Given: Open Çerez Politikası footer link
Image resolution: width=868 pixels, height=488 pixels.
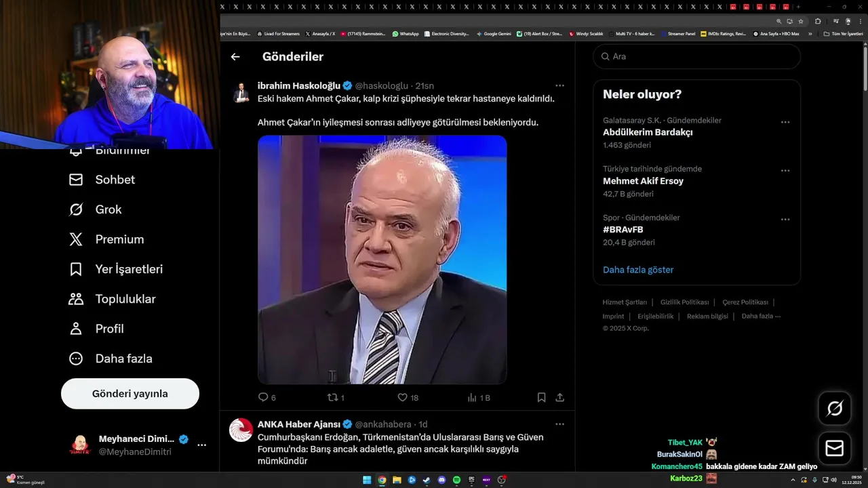Looking at the screenshot, I should click(x=745, y=302).
